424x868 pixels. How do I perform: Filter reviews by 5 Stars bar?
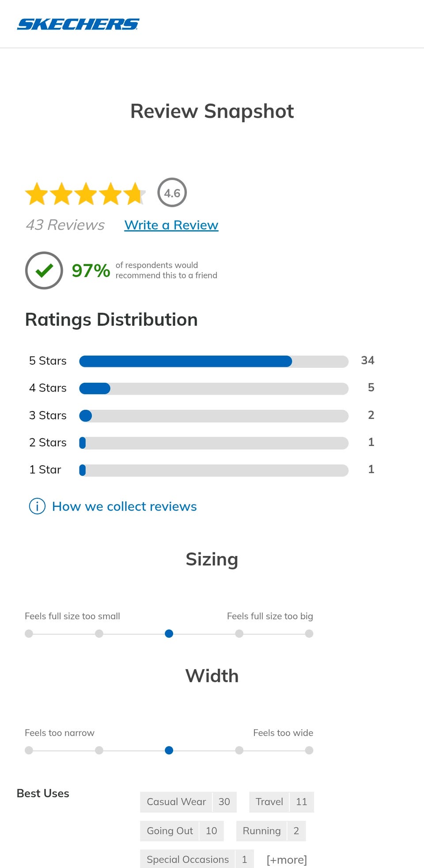[x=213, y=361]
